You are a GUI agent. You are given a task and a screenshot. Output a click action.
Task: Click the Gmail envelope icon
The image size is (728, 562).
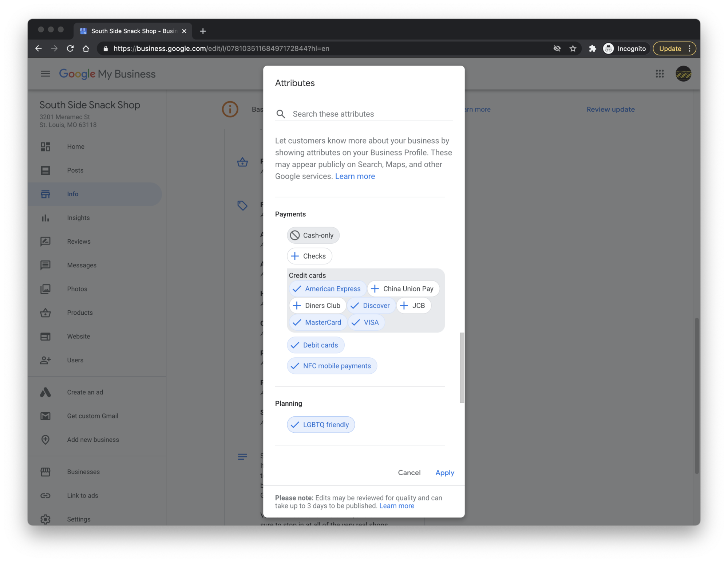(45, 416)
